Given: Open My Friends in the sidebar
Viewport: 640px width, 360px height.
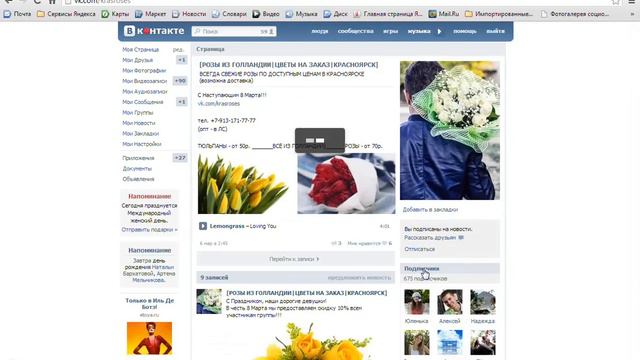Looking at the screenshot, I should [138, 60].
